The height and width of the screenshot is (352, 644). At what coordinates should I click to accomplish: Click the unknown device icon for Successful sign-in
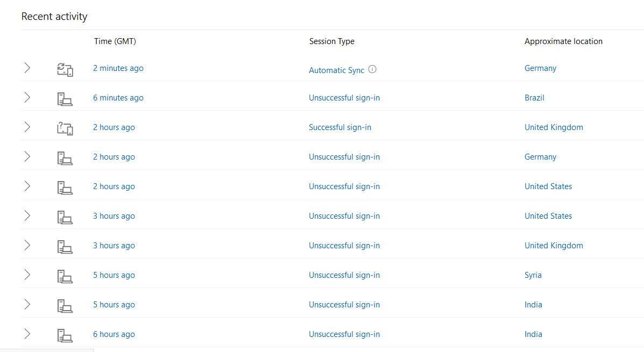pyautogui.click(x=65, y=128)
